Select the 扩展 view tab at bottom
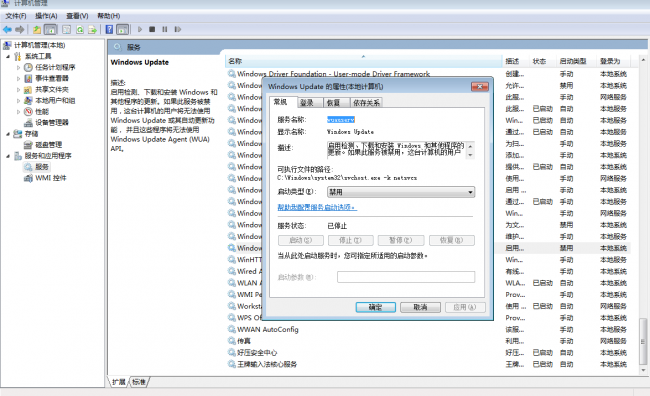This screenshot has width=650, height=396. pyautogui.click(x=119, y=382)
